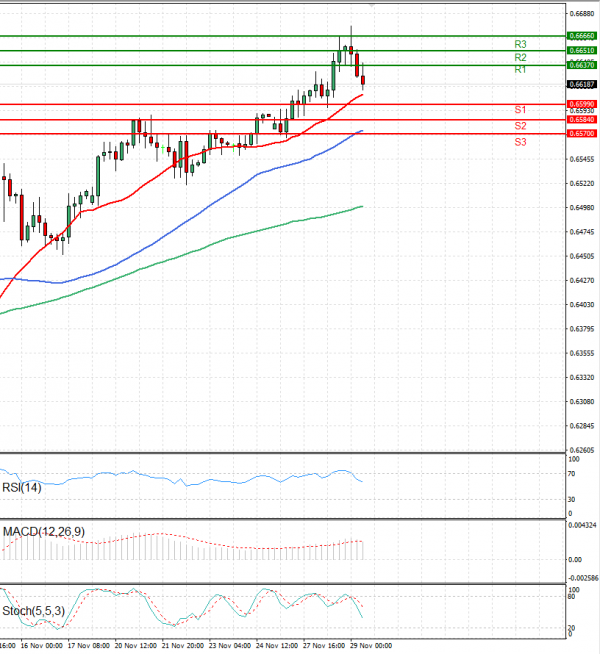The width and height of the screenshot is (600, 654).
Task: Click the MACD(12,26,9) indicator label
Action: [44, 532]
